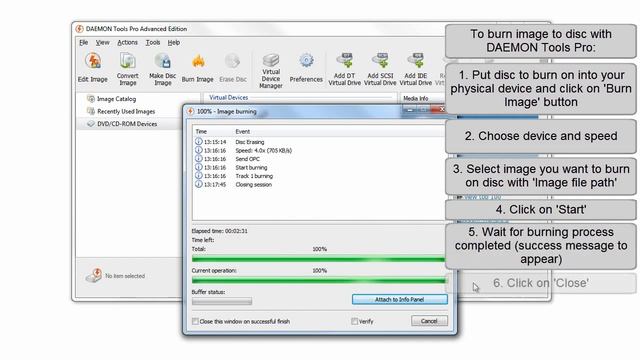Select DVD/CD-ROM Devices in the tree

pyautogui.click(x=127, y=124)
